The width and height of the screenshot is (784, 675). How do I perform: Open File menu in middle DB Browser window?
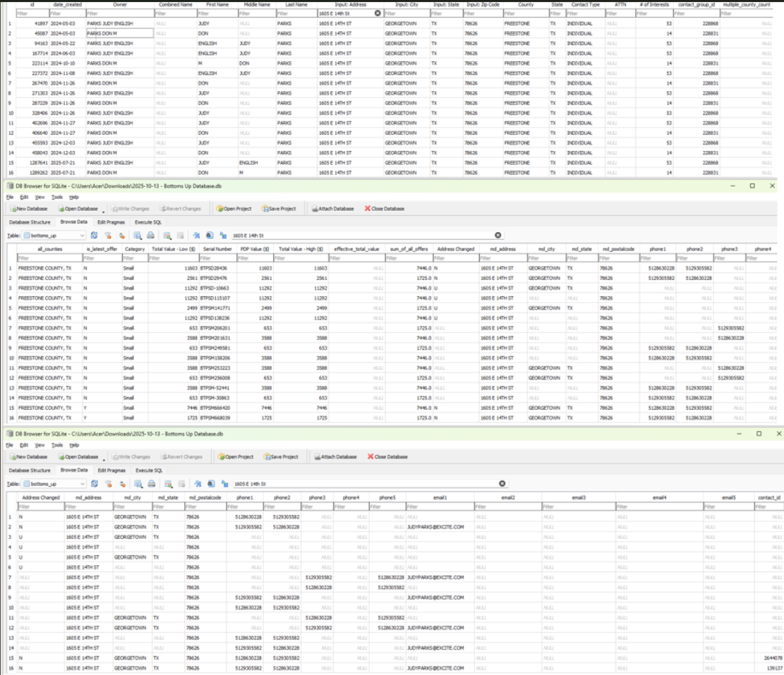pyautogui.click(x=10, y=197)
